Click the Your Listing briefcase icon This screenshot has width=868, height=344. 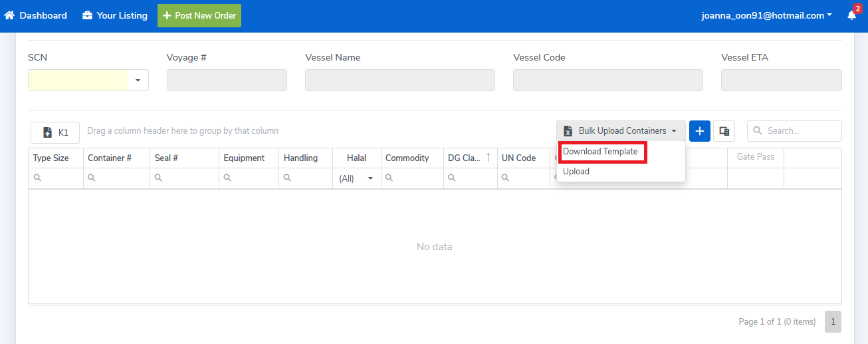[x=87, y=15]
